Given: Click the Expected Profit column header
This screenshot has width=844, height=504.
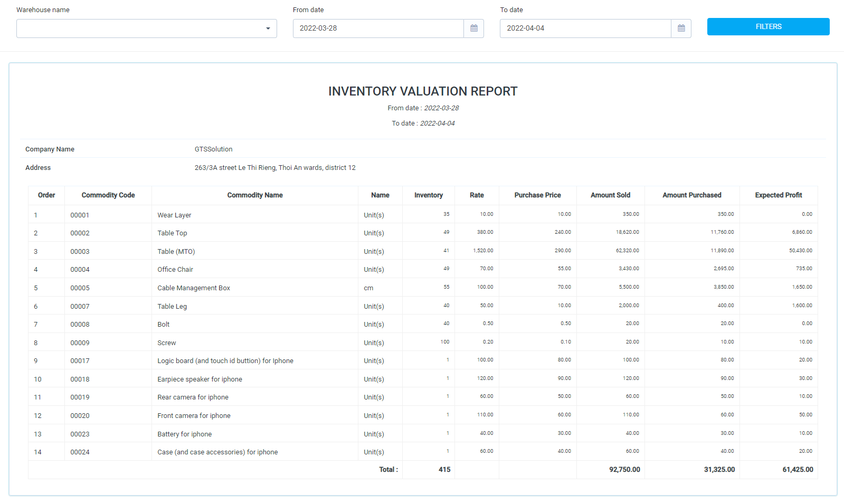Looking at the screenshot, I should [x=778, y=195].
